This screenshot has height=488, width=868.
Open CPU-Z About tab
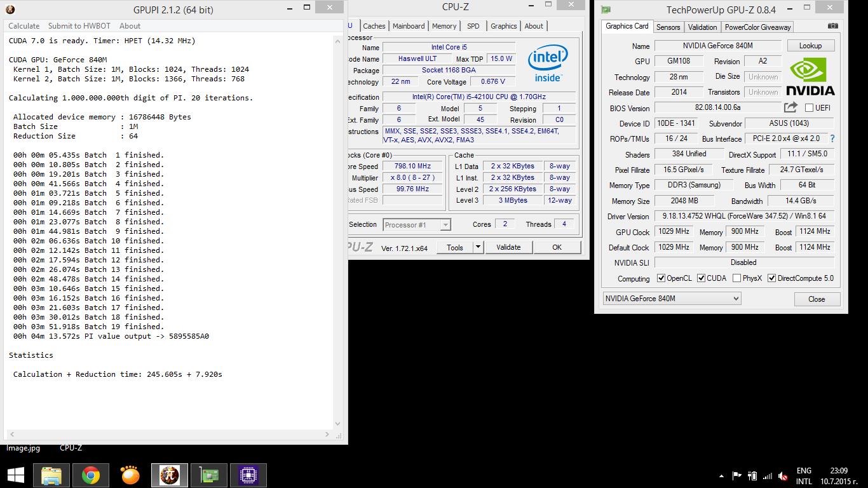tap(534, 26)
